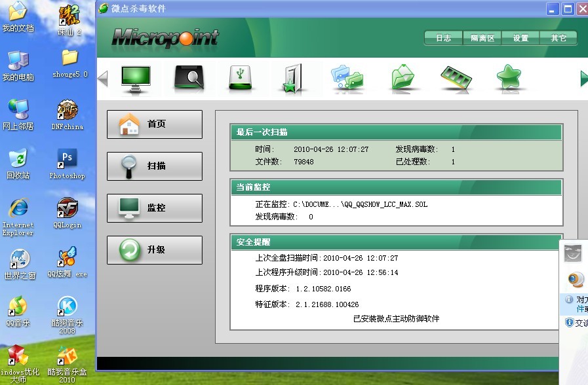The width and height of the screenshot is (588, 385).
Task: Select the Windows优化大师 desktop shortcut
Action: click(20, 365)
